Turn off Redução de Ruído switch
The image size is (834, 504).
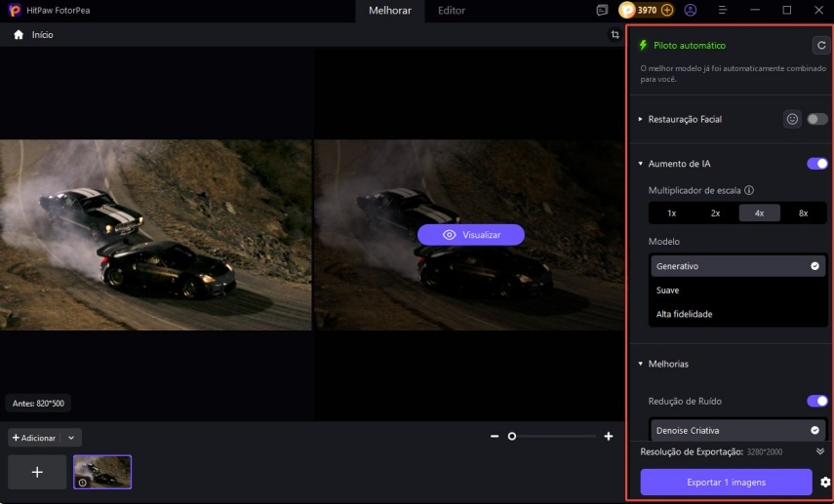coord(817,401)
